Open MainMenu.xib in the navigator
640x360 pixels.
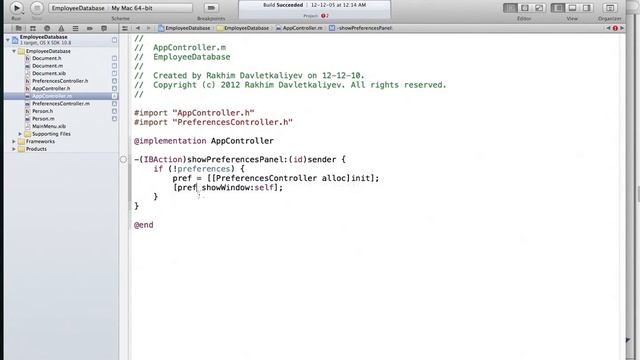[x=49, y=127]
